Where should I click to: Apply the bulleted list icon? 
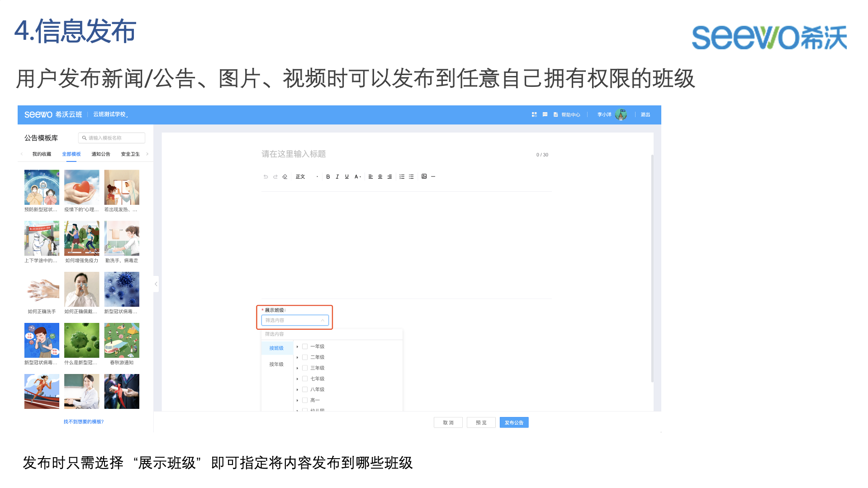tap(412, 176)
